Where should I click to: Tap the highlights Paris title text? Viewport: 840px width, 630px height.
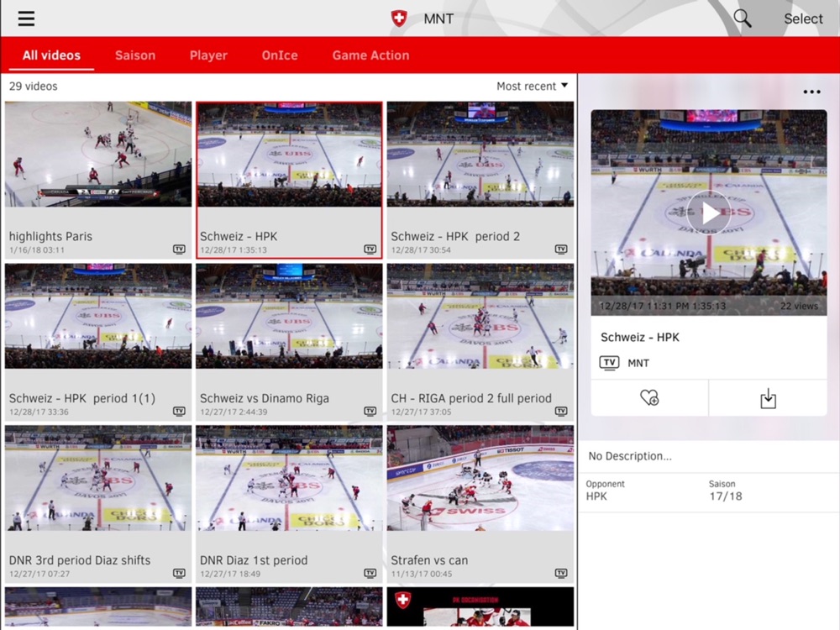[50, 236]
